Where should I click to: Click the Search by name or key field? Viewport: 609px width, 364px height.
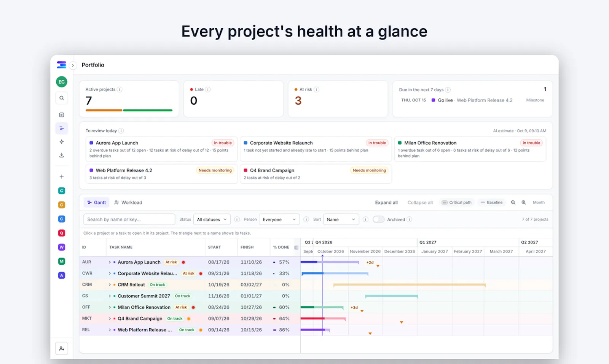tap(129, 219)
